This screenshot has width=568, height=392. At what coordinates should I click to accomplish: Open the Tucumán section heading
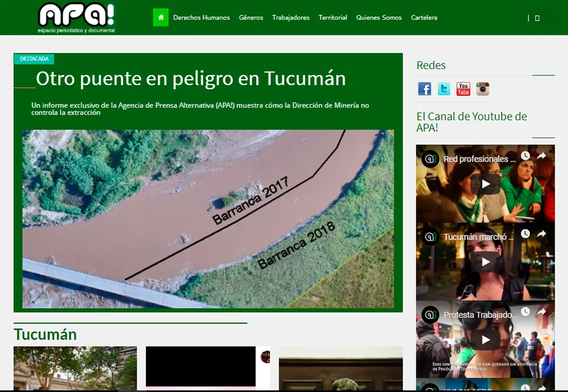click(x=45, y=334)
